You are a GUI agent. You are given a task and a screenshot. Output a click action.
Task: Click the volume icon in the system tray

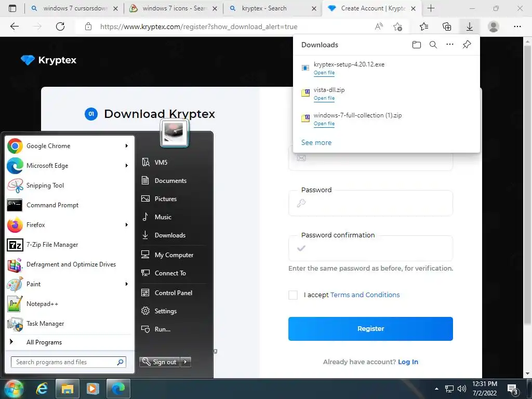coord(462,389)
